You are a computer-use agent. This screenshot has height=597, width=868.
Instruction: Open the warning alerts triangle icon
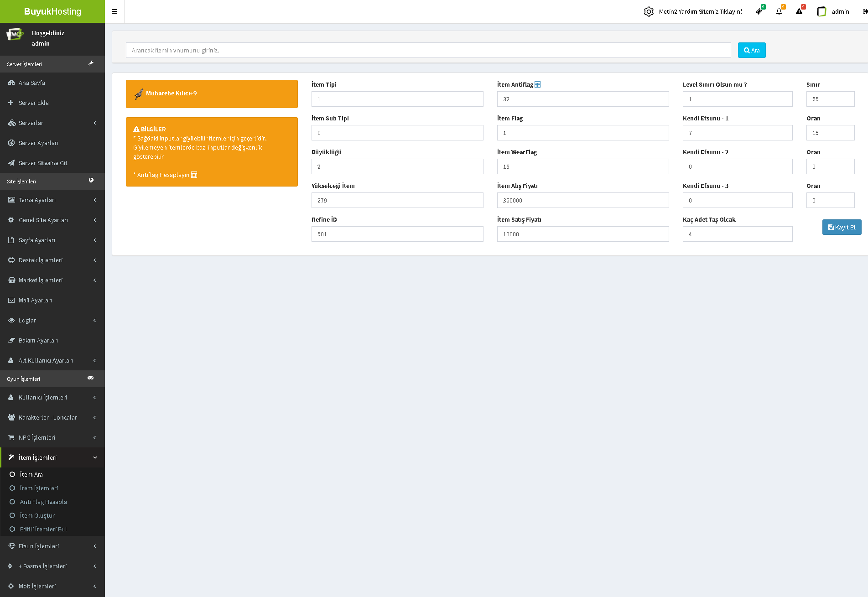799,11
